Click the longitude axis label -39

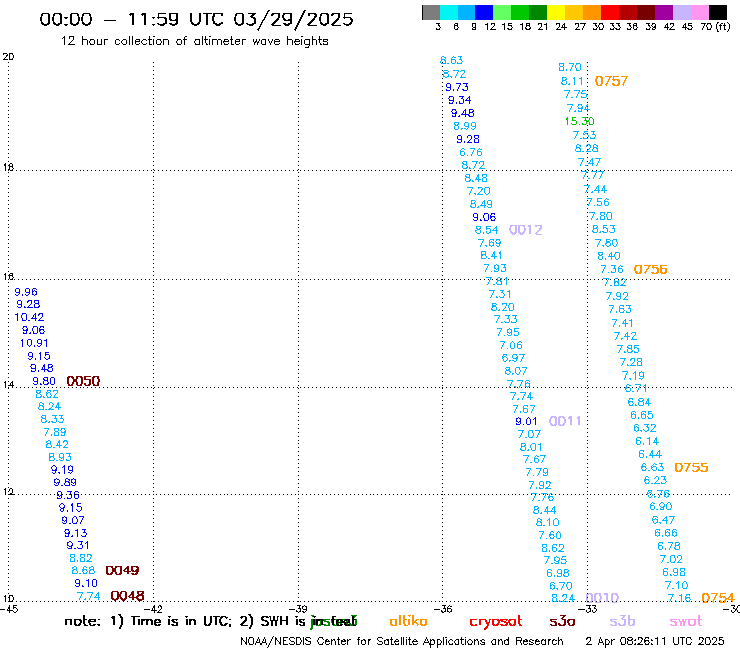pyautogui.click(x=298, y=609)
